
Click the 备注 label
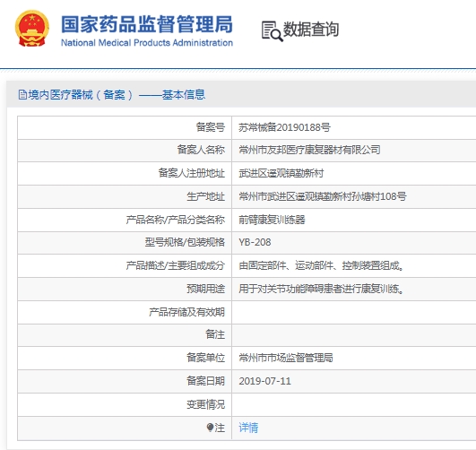[215, 334]
